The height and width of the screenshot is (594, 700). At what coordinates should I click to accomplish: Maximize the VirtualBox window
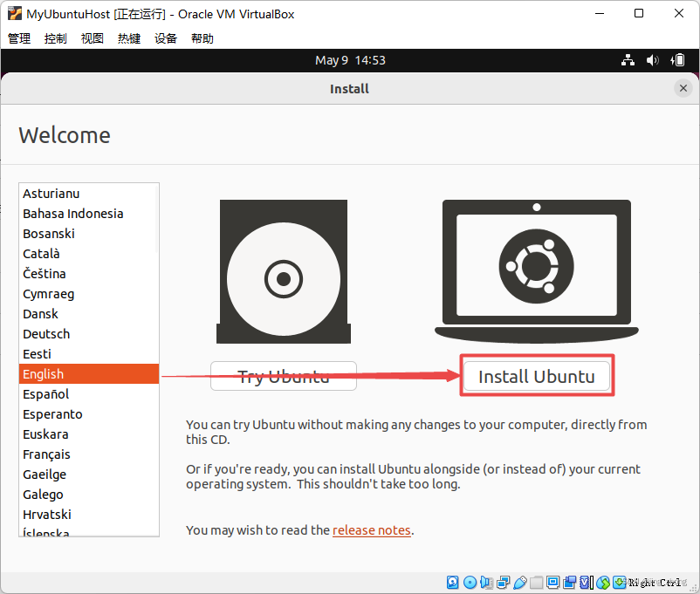[639, 13]
